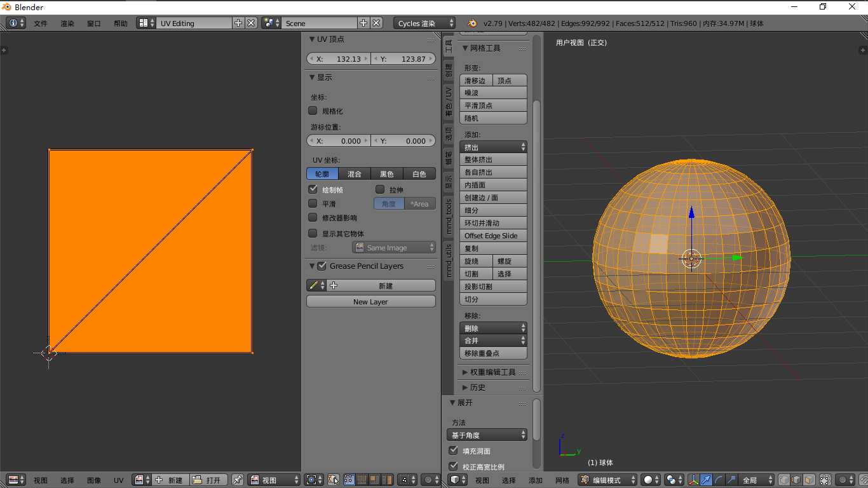This screenshot has height=488, width=868.
Task: Pin the image with the pushpin icon
Action: 237,480
